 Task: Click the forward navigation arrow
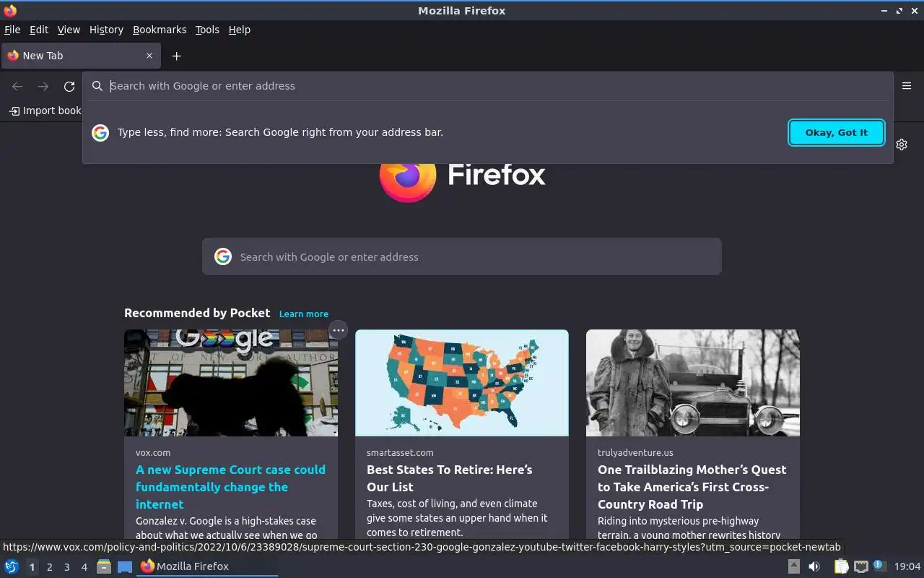pyautogui.click(x=43, y=86)
